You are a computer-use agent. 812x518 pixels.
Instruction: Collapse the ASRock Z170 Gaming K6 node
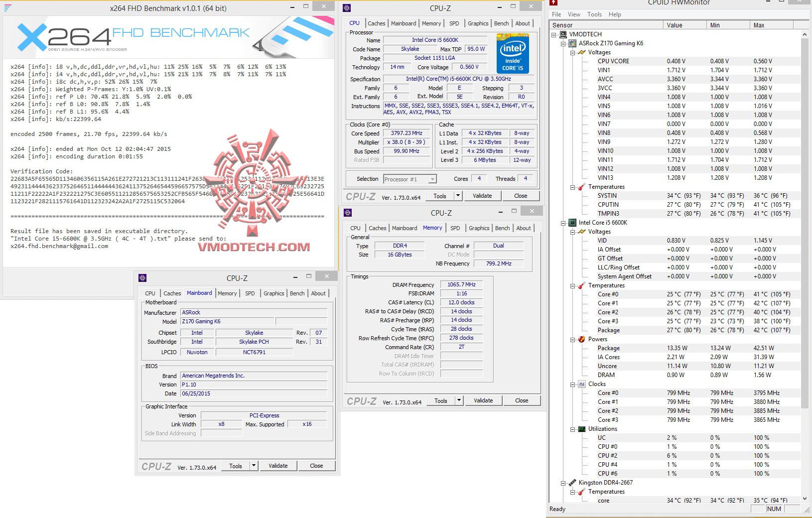[563, 43]
